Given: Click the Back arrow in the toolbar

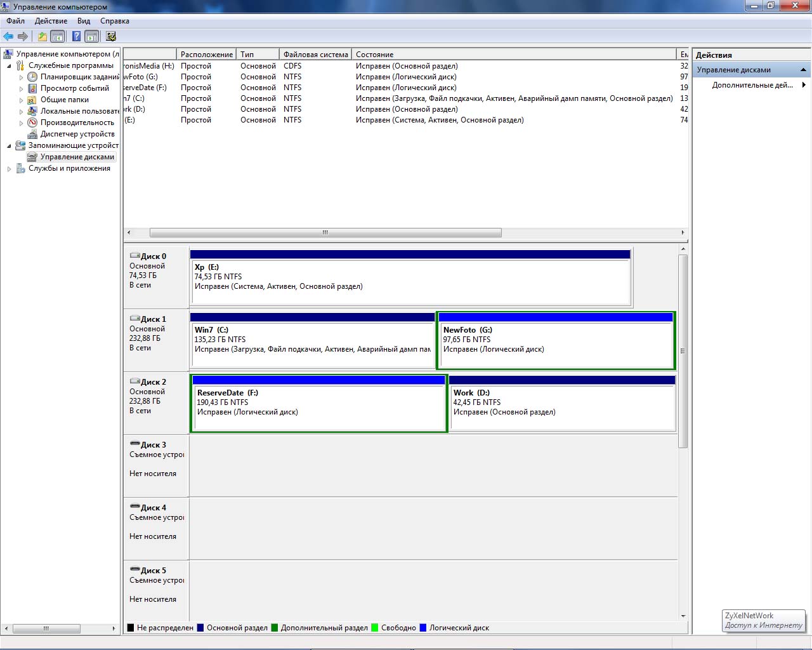Looking at the screenshot, I should tap(8, 37).
